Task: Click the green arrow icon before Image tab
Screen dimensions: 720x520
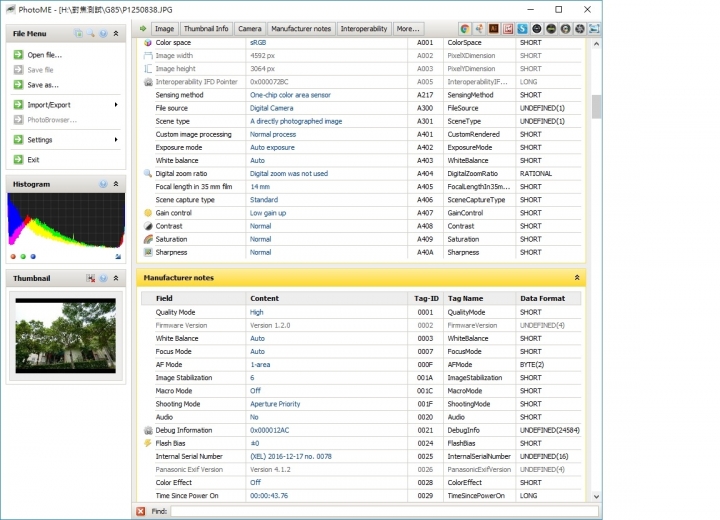Action: click(x=143, y=28)
